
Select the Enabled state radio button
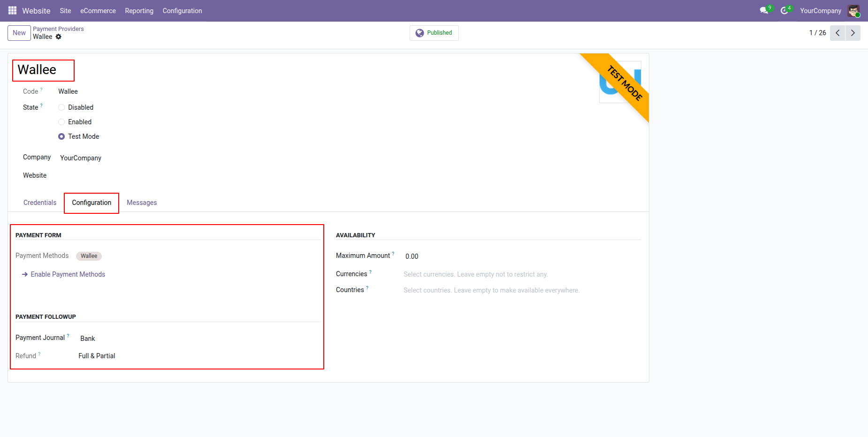pos(61,122)
